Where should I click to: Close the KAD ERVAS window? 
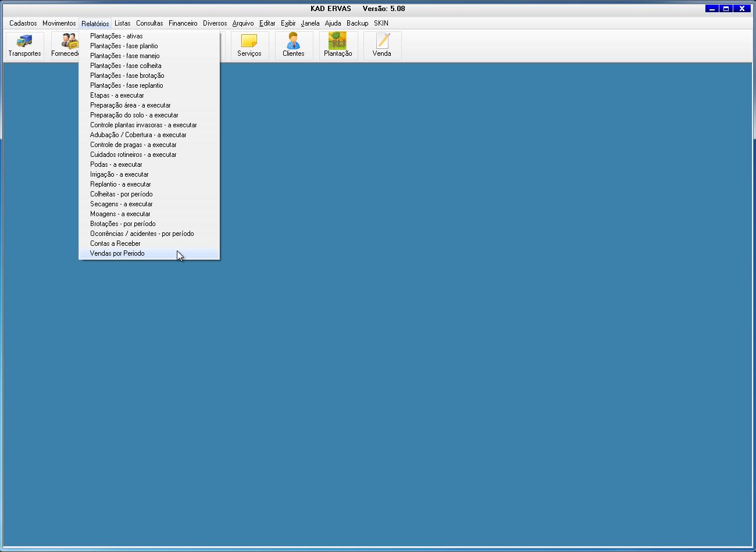click(x=741, y=9)
